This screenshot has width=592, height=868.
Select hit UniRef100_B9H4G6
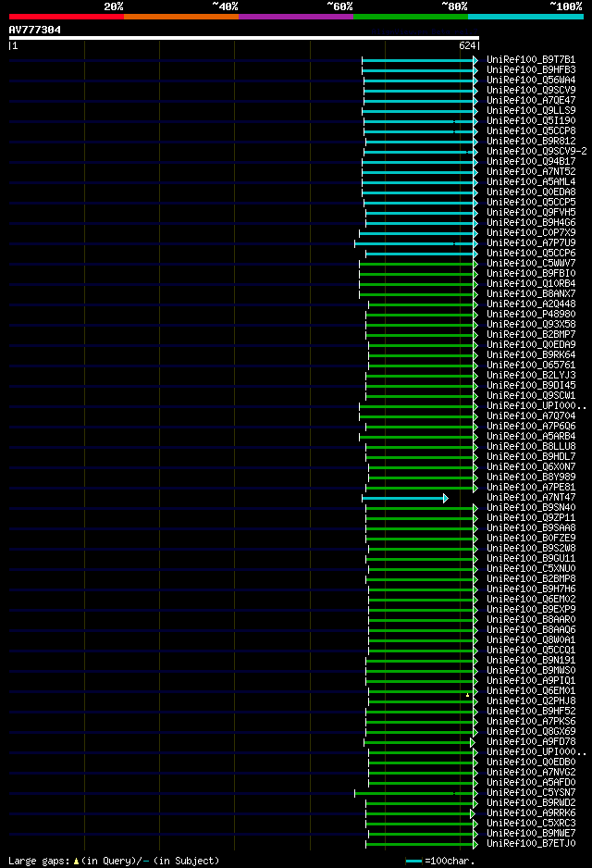pos(531,222)
